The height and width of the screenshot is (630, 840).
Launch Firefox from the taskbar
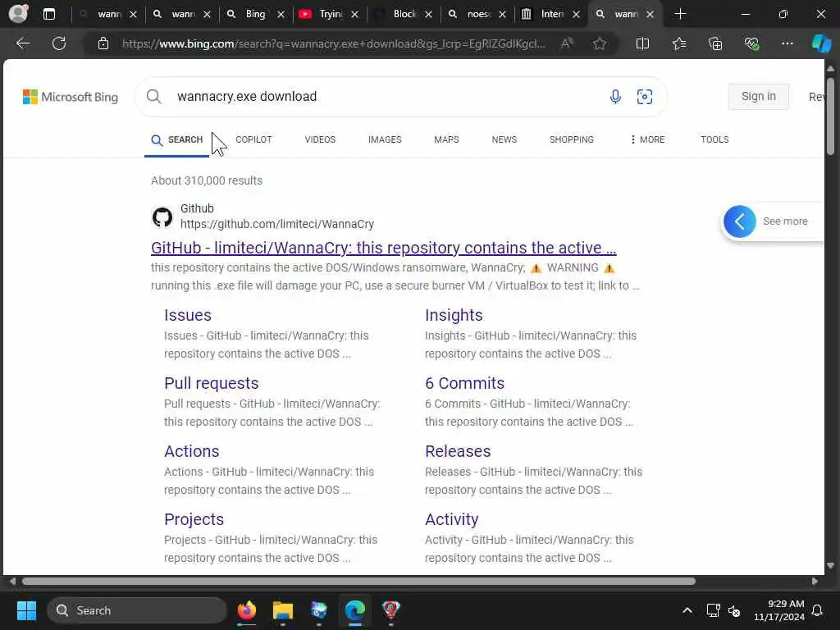pyautogui.click(x=246, y=610)
